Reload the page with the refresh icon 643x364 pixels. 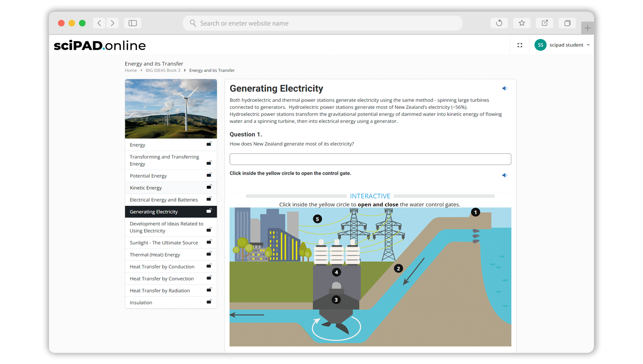(499, 23)
